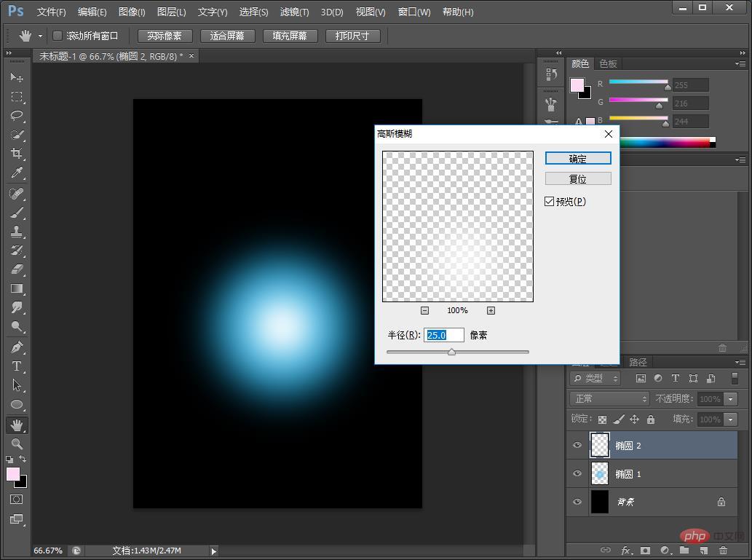Add layer mask icon
Image resolution: width=752 pixels, height=560 pixels.
coord(645,551)
